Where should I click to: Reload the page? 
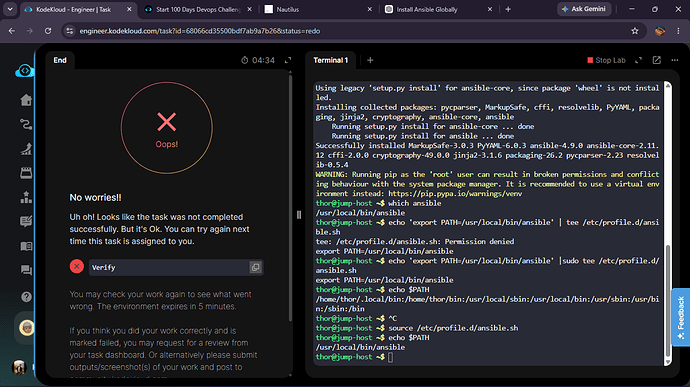pyautogui.click(x=48, y=31)
